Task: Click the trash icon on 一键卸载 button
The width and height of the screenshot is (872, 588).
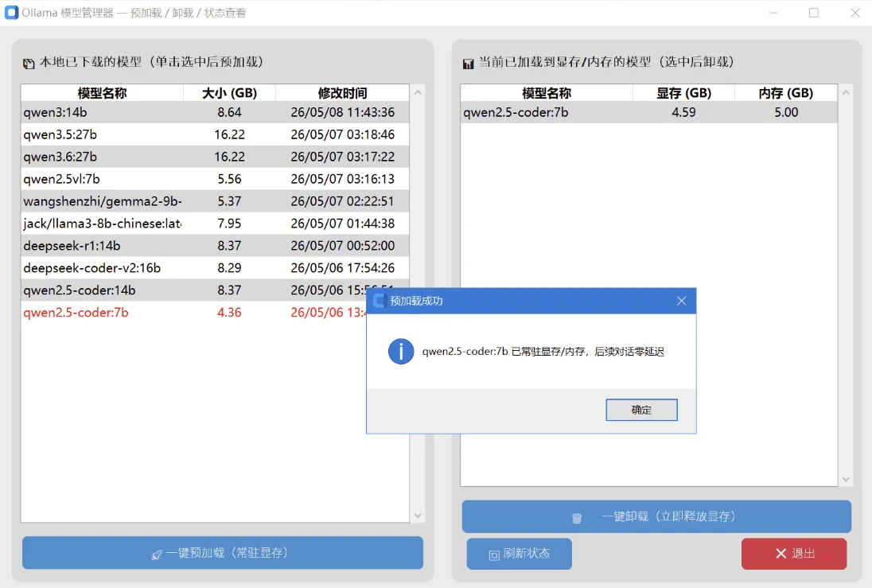Action: pyautogui.click(x=577, y=518)
